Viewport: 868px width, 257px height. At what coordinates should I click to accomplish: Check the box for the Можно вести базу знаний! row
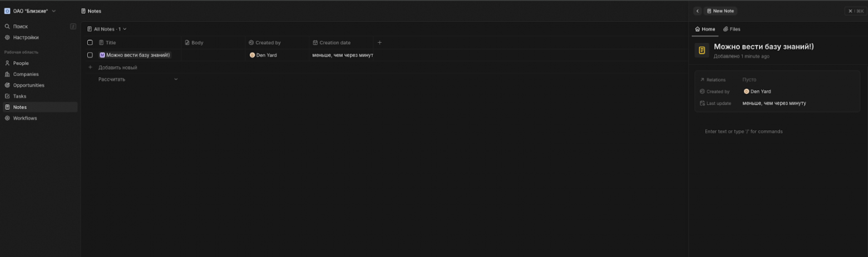coord(90,55)
